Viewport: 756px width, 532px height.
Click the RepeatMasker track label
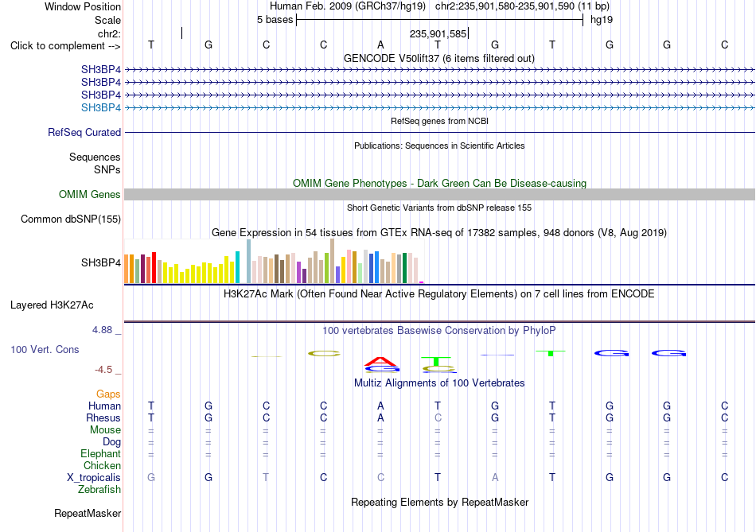(88, 513)
